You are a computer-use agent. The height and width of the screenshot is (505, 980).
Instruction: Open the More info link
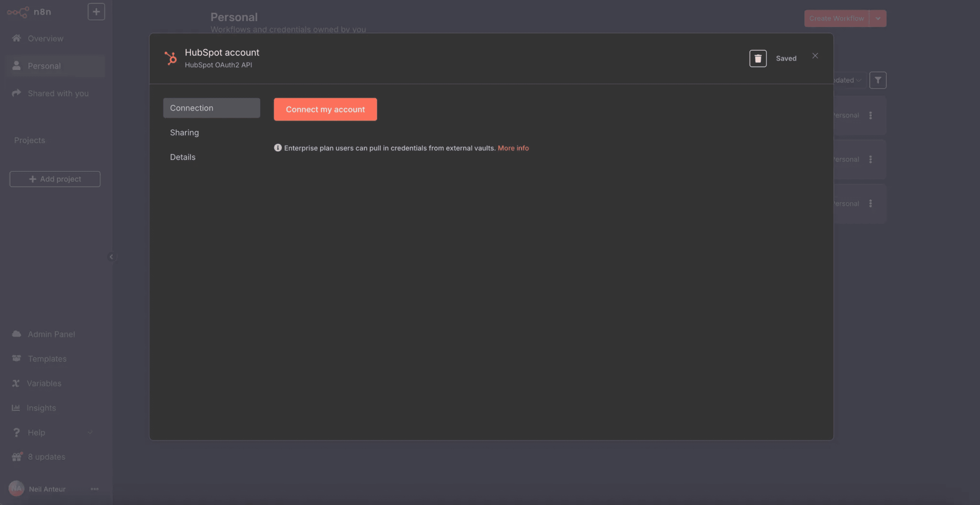click(x=513, y=148)
